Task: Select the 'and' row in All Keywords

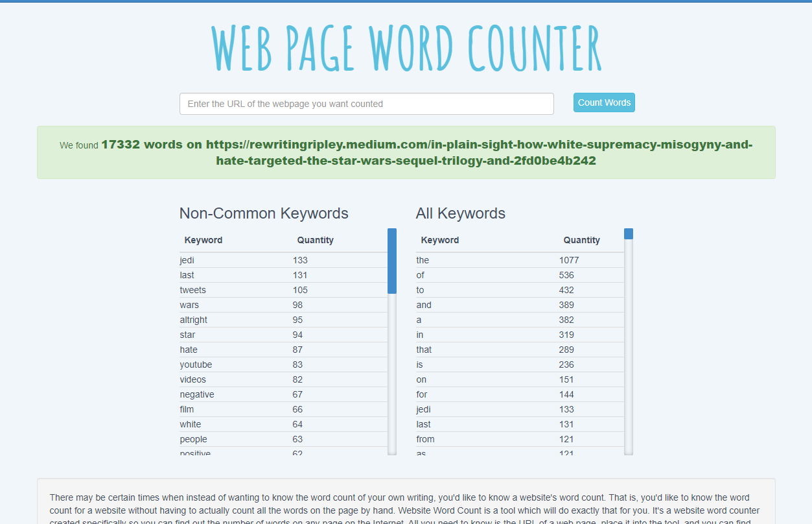Action: 520,305
